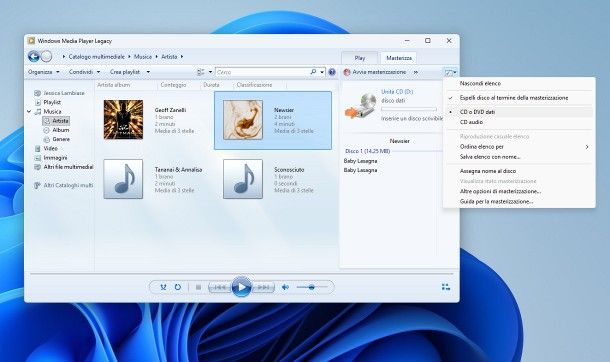Open the Condividi dropdown menu
Image resolution: width=610 pixels, height=362 pixels.
84,72
